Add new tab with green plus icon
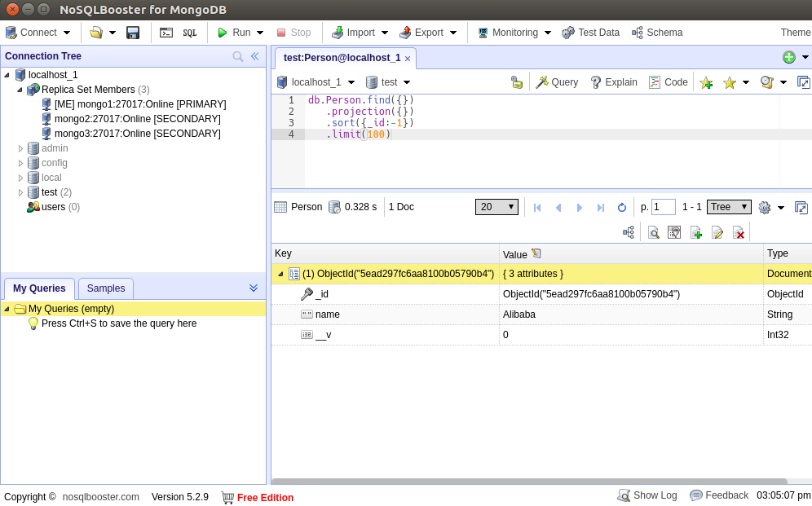Image resolution: width=812 pixels, height=506 pixels. pos(788,57)
